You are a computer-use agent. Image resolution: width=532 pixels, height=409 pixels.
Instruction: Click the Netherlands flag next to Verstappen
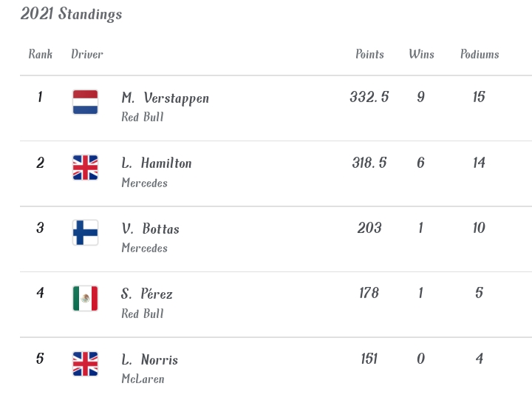[85, 102]
